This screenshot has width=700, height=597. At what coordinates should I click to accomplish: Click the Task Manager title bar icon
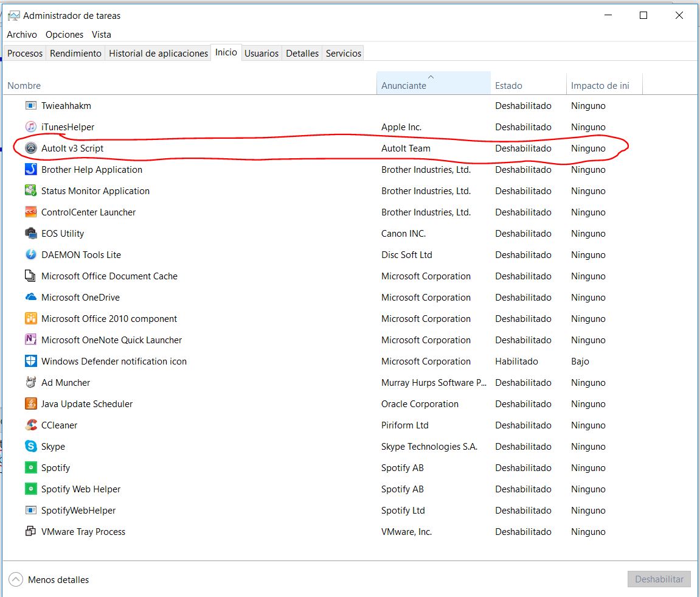click(x=14, y=16)
